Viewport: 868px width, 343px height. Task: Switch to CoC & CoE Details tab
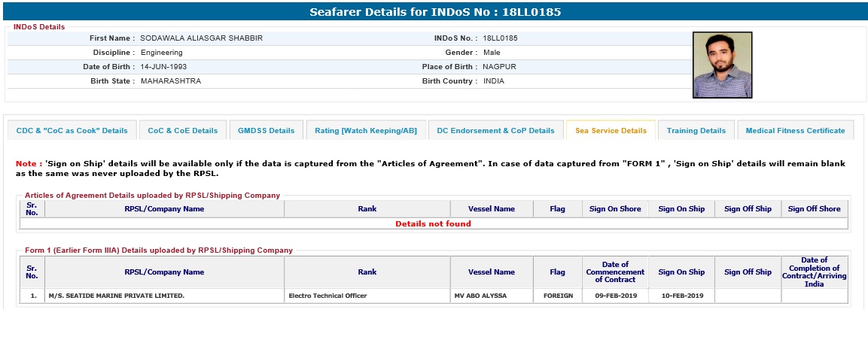pos(183,130)
